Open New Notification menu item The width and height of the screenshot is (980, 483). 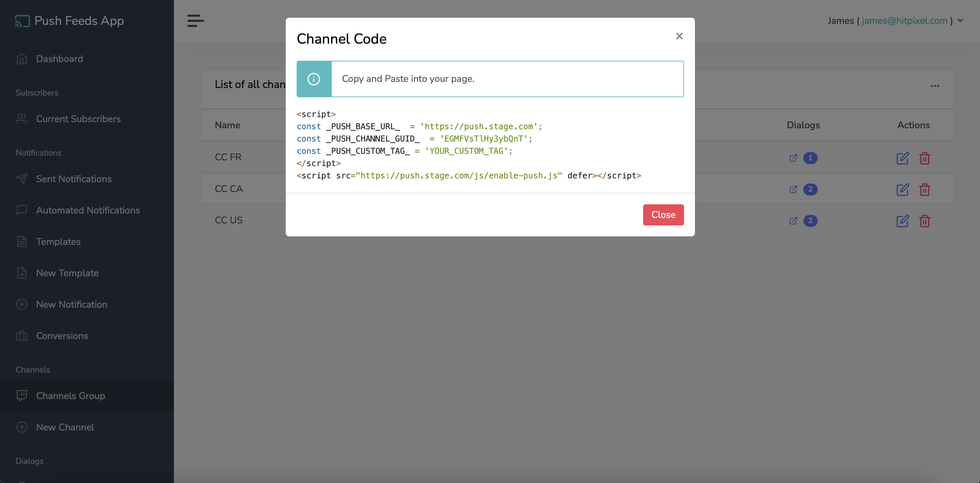tap(87, 305)
